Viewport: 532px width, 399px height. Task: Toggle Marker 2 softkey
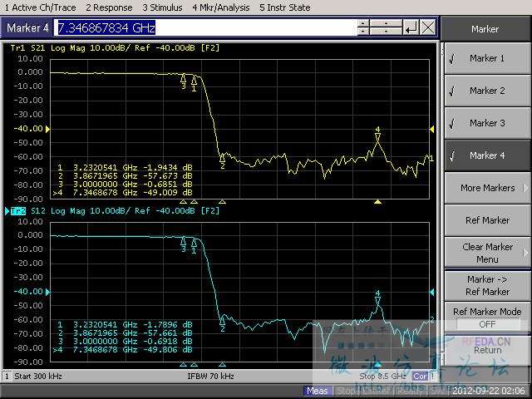[487, 91]
